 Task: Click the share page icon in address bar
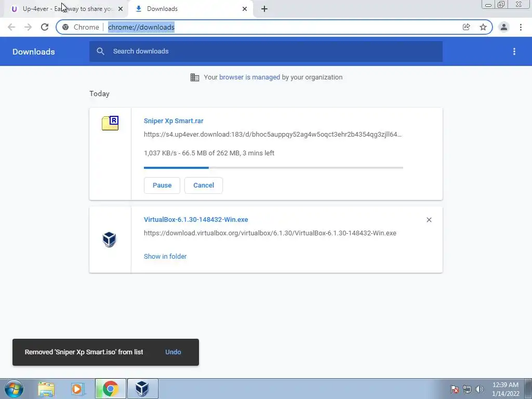(466, 27)
